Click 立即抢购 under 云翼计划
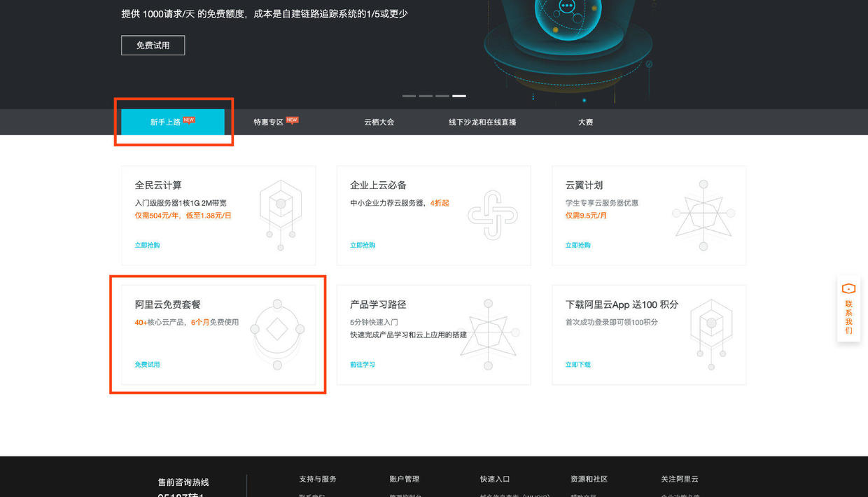868x497 pixels. pos(578,246)
